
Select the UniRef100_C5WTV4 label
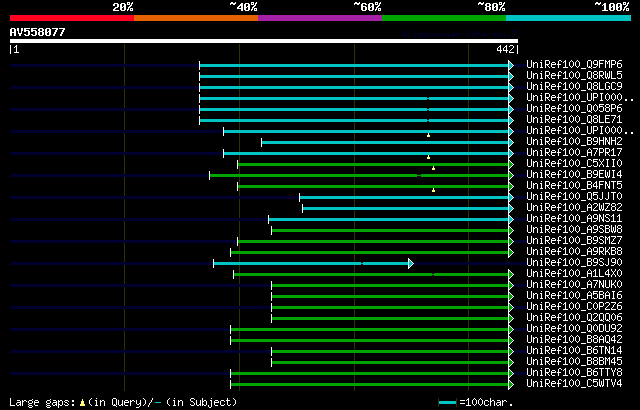tap(574, 384)
